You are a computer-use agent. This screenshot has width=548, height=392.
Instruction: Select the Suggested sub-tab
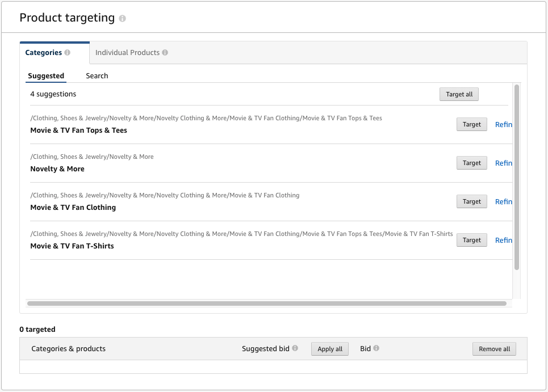(x=46, y=76)
